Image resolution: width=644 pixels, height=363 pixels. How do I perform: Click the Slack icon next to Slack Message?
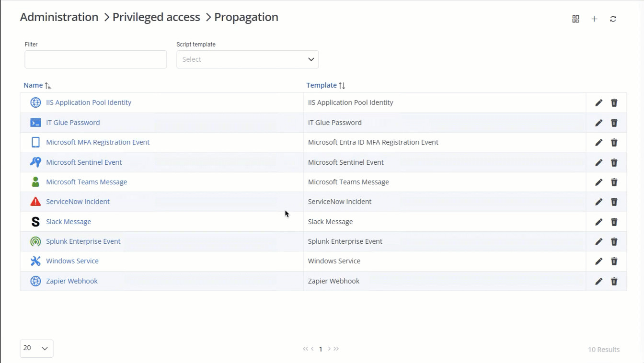coord(35,221)
